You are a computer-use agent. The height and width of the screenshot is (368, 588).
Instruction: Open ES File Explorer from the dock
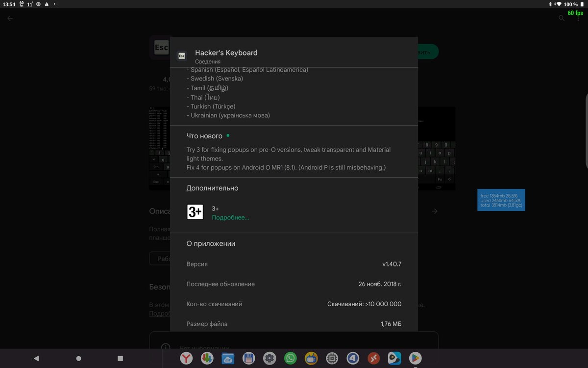[228, 358]
